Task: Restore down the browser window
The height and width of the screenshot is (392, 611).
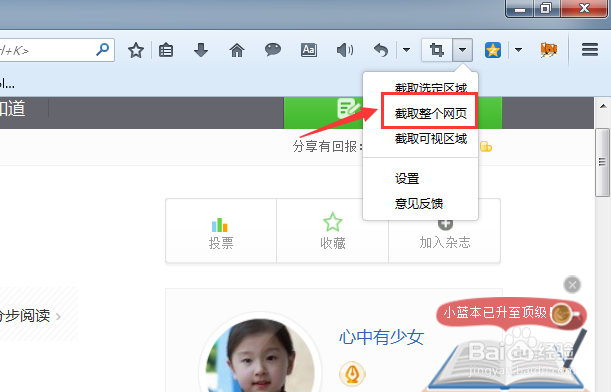Action: [547, 9]
